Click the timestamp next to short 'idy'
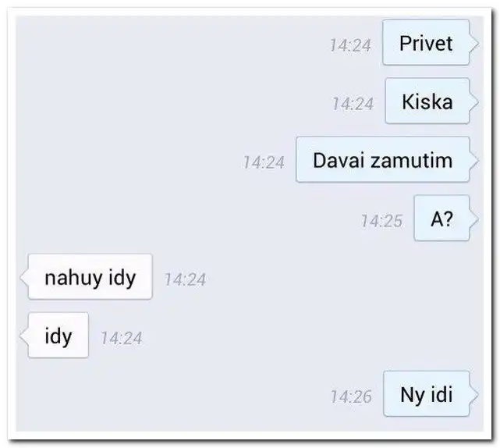 click(x=121, y=338)
